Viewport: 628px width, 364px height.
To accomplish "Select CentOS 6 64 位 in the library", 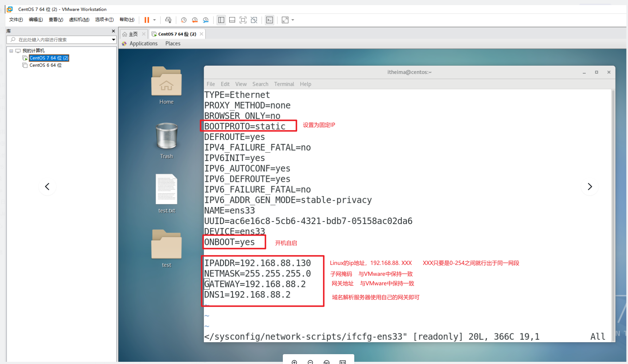I will (x=45, y=65).
